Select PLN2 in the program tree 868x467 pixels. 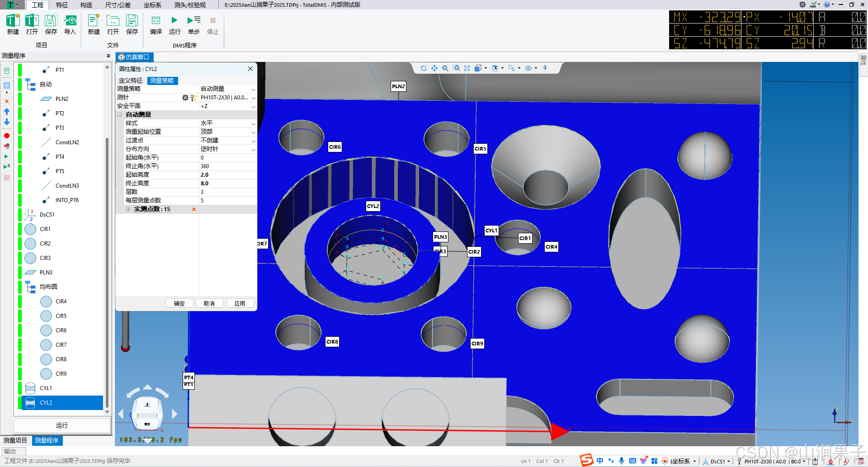(x=62, y=99)
